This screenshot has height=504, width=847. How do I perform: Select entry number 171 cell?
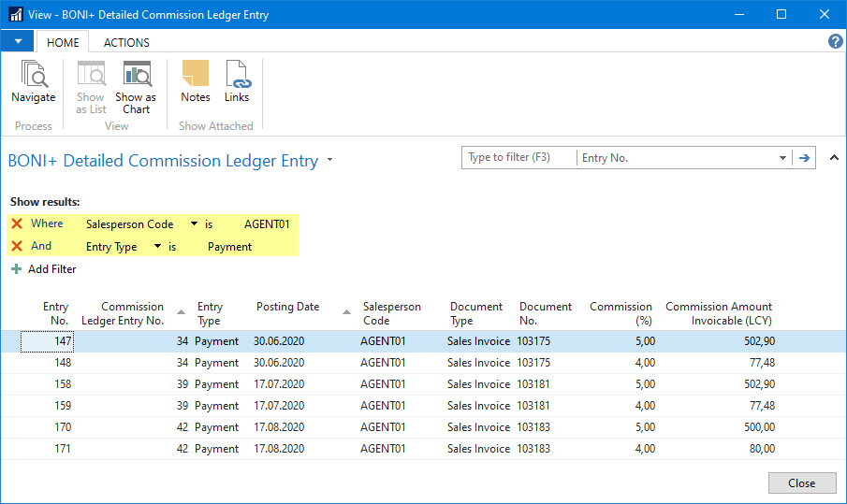(63, 449)
